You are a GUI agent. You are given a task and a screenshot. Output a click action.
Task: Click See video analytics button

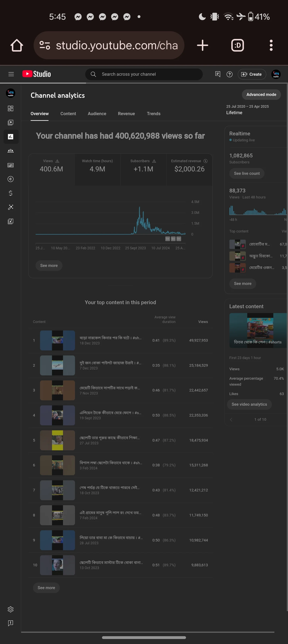click(249, 404)
